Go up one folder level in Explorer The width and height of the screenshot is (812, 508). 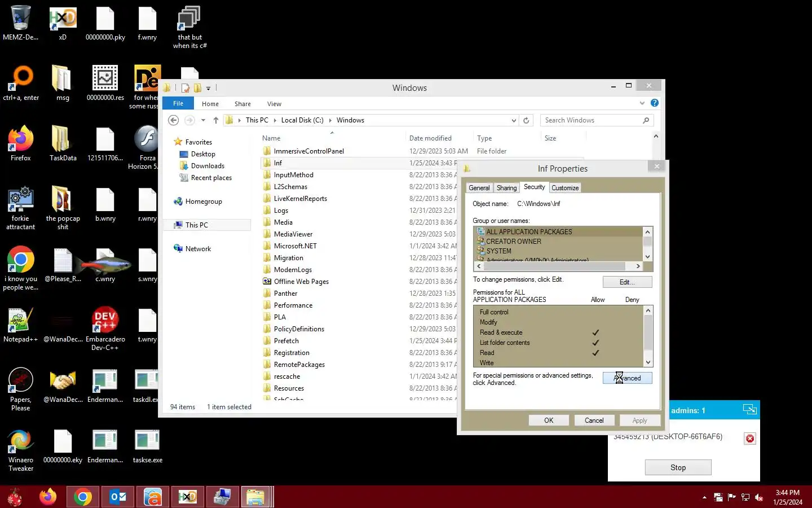(x=215, y=120)
